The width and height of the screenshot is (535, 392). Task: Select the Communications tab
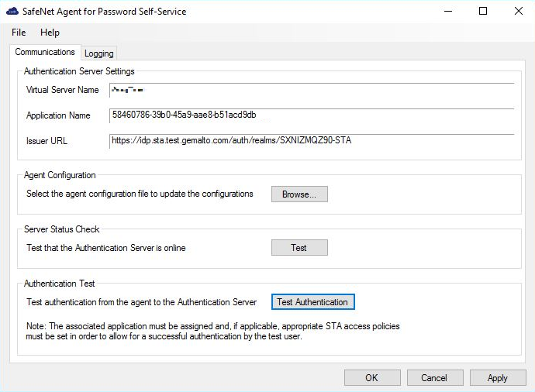click(x=45, y=52)
